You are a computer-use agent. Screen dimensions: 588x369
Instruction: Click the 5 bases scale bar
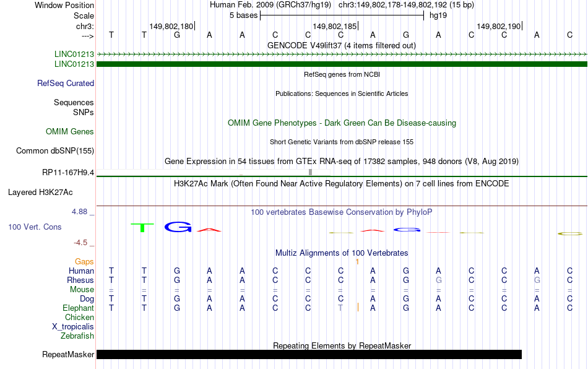[342, 15]
